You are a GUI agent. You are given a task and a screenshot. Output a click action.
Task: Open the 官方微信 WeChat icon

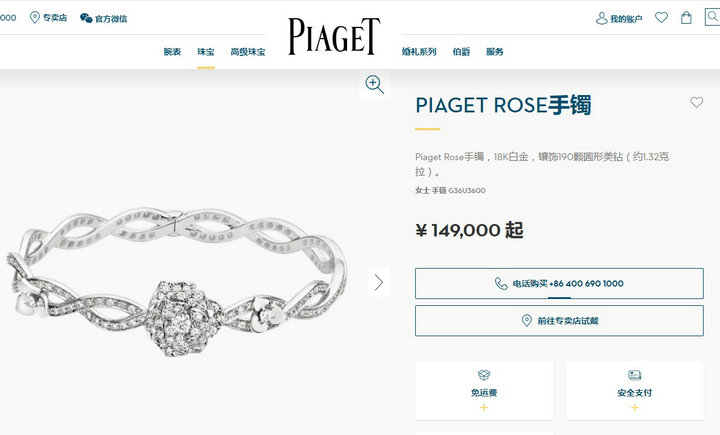coord(86,18)
